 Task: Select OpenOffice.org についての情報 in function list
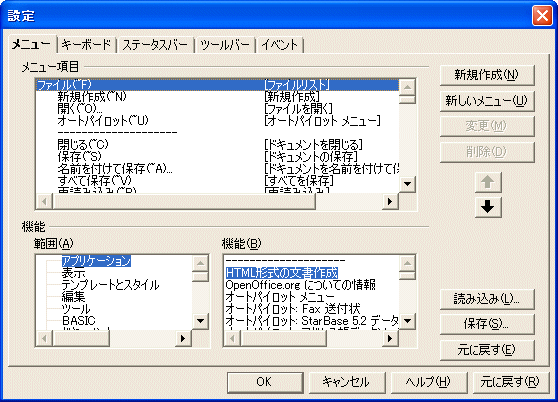click(x=300, y=285)
